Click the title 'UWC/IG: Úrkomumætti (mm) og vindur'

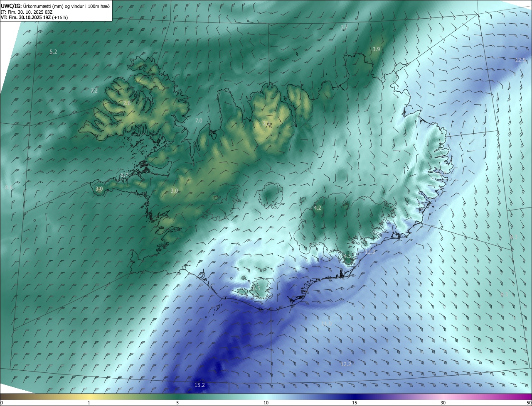pyautogui.click(x=55, y=6)
